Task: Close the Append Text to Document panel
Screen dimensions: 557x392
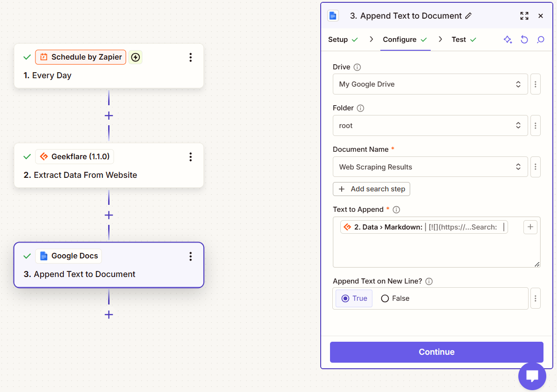Action: 541,16
